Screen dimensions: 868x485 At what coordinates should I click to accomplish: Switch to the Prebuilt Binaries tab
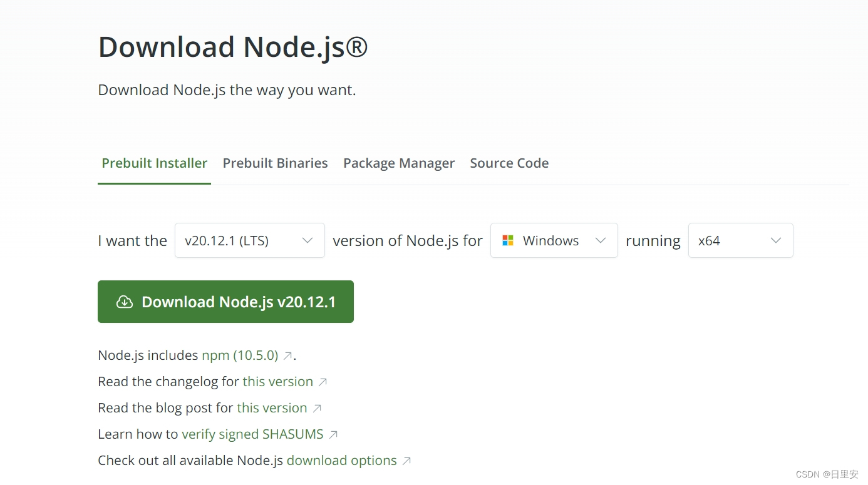(x=276, y=163)
